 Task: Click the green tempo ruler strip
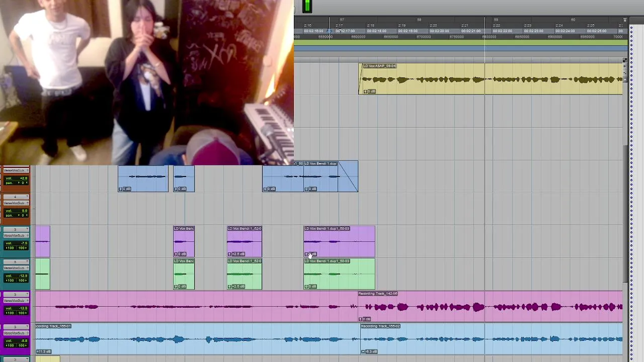click(461, 44)
